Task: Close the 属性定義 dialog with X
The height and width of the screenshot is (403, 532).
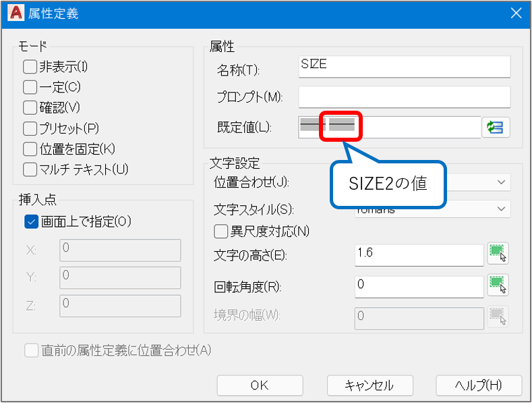Action: click(x=516, y=13)
